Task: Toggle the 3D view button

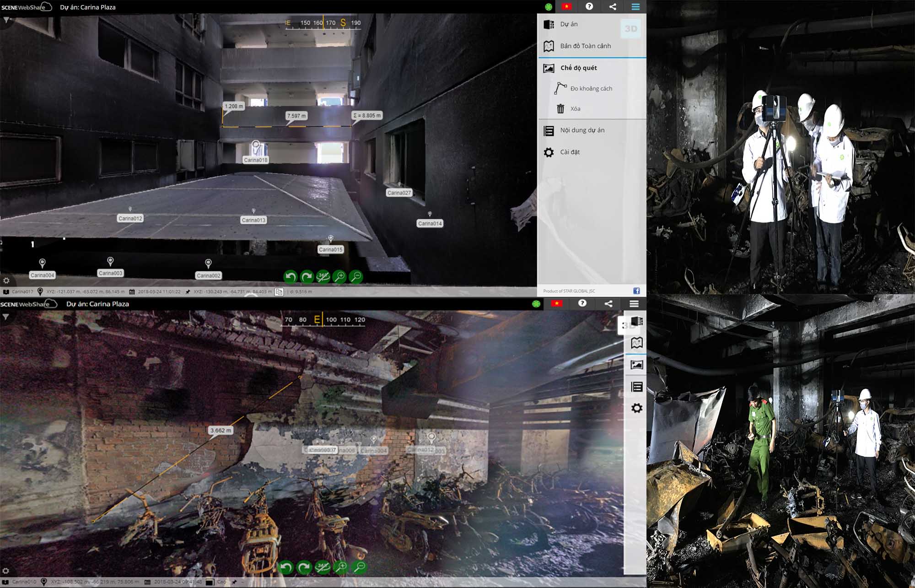Action: (631, 29)
